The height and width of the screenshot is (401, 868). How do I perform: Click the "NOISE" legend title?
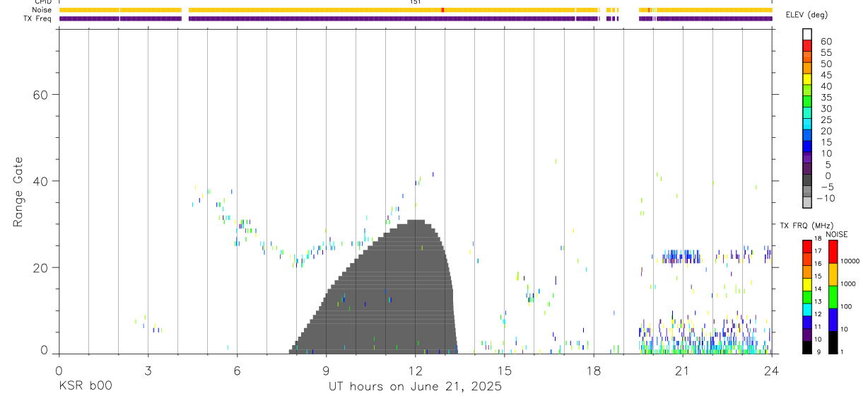click(836, 234)
